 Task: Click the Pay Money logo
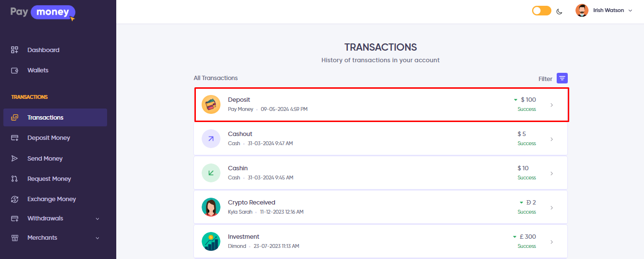[43, 12]
